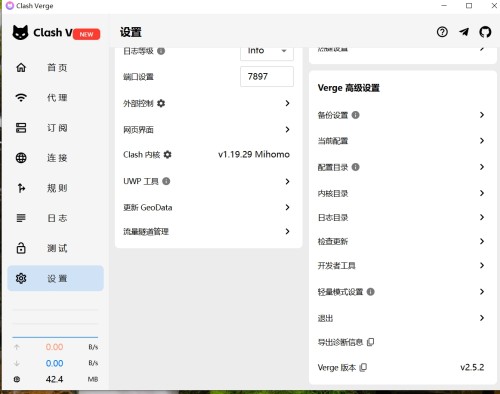Open gear icon beside 外部控制
Image resolution: width=500 pixels, height=394 pixels.
click(161, 103)
